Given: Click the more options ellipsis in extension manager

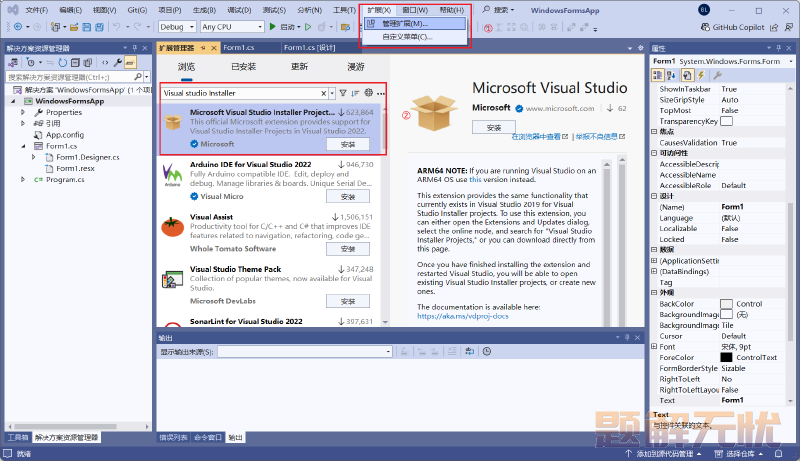Looking at the screenshot, I should click(x=381, y=93).
